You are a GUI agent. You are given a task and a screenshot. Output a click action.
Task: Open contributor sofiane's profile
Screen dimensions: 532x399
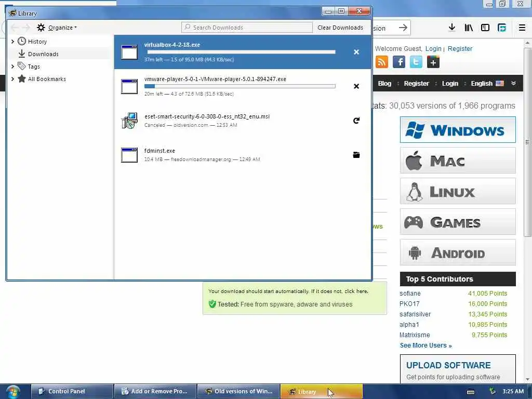410,294
